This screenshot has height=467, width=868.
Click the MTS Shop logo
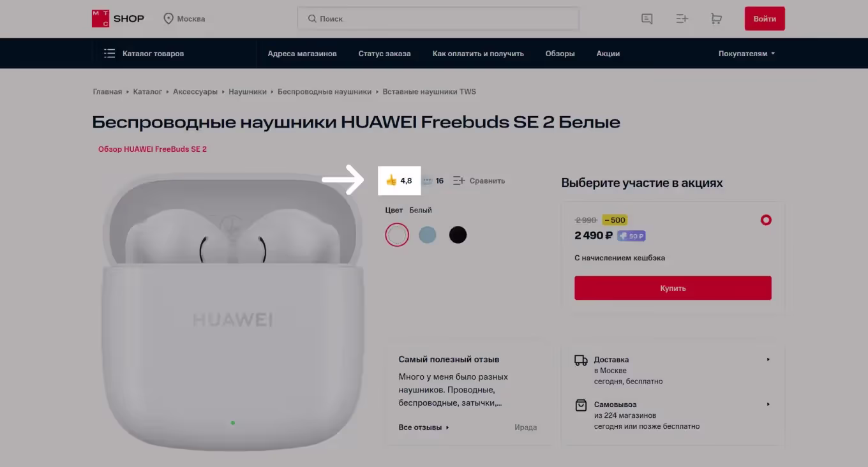click(118, 19)
